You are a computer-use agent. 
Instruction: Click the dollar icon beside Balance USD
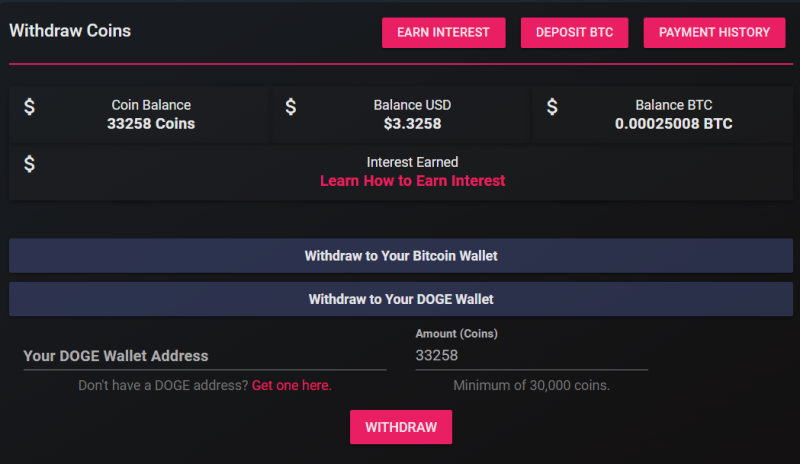pos(291,107)
